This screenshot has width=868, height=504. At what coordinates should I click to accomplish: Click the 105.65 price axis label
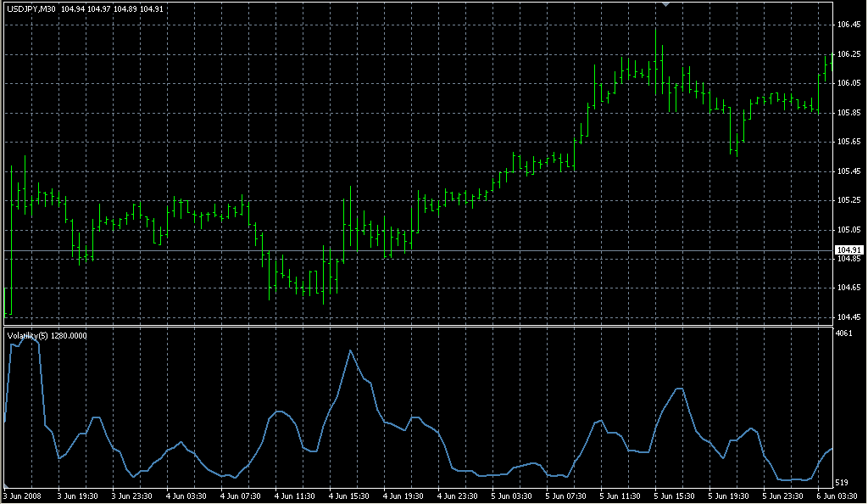(x=849, y=142)
